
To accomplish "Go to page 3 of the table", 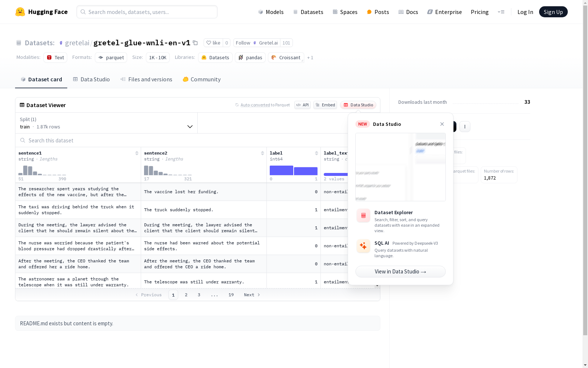I will click(x=199, y=295).
